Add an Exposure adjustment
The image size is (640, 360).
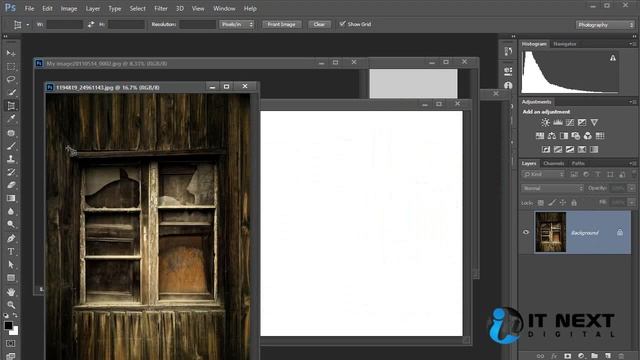tap(582, 122)
